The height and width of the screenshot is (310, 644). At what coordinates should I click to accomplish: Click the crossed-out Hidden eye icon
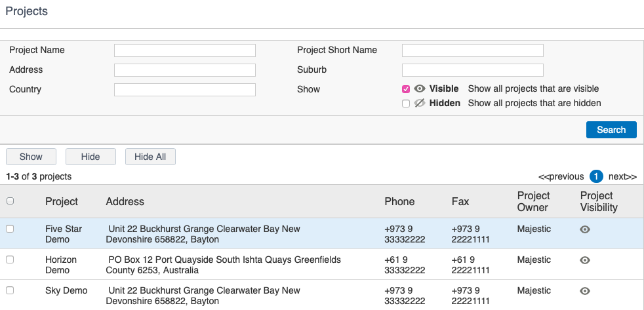click(419, 103)
